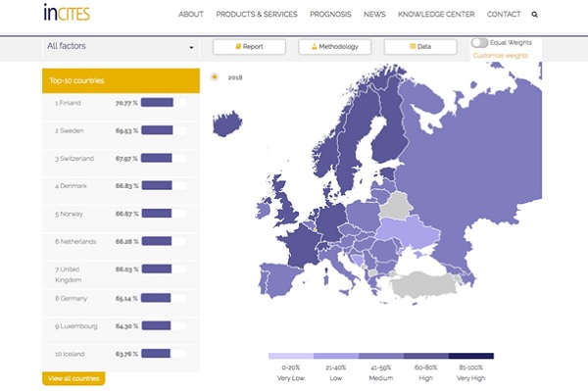Select the 2018 year radio button

(214, 77)
